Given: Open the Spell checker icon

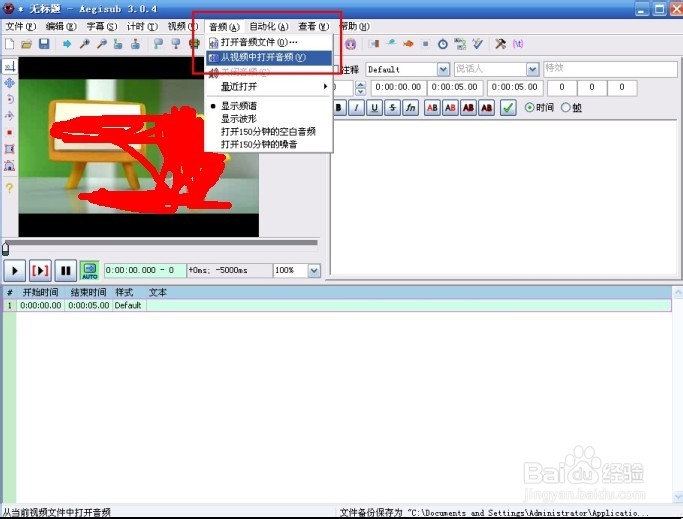Looking at the screenshot, I should pos(478,44).
